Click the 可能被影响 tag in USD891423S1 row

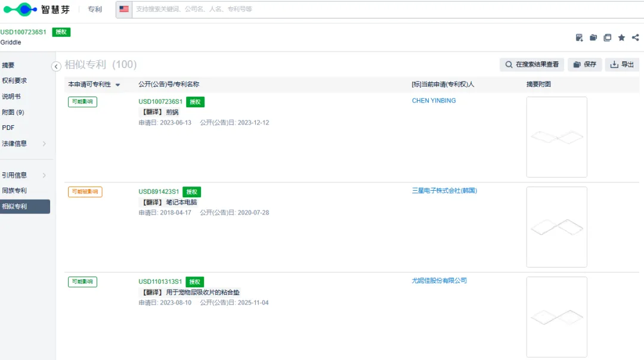tap(85, 192)
